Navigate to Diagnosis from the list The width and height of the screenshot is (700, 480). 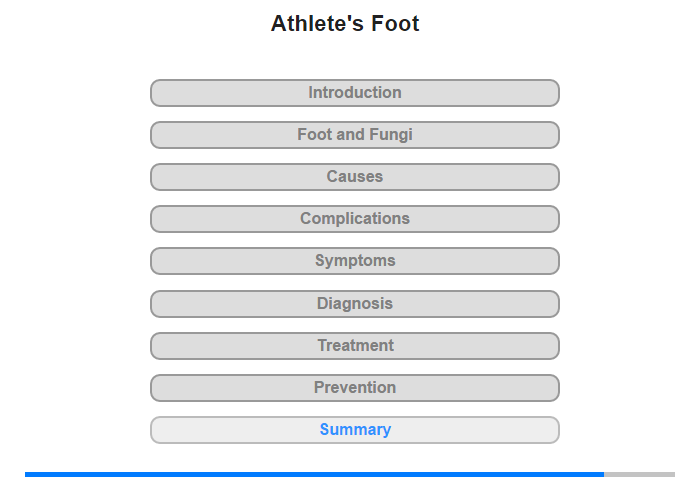(x=355, y=304)
